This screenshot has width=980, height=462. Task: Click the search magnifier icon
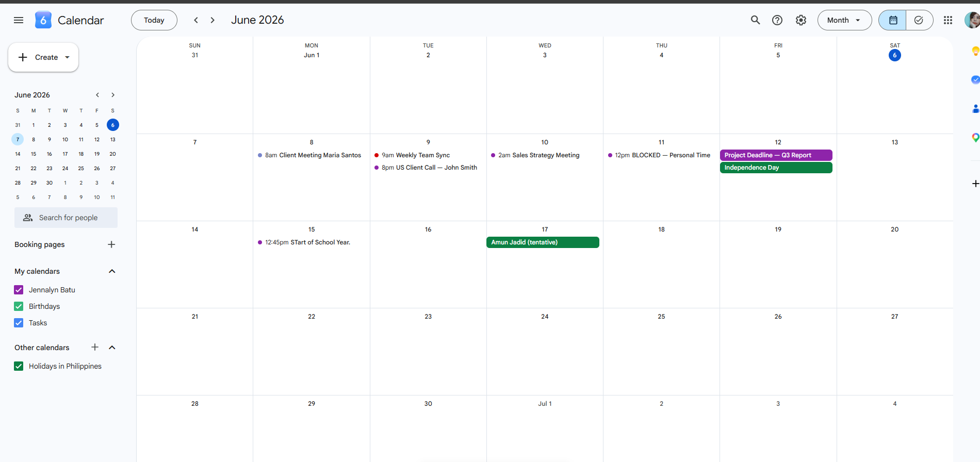point(755,20)
